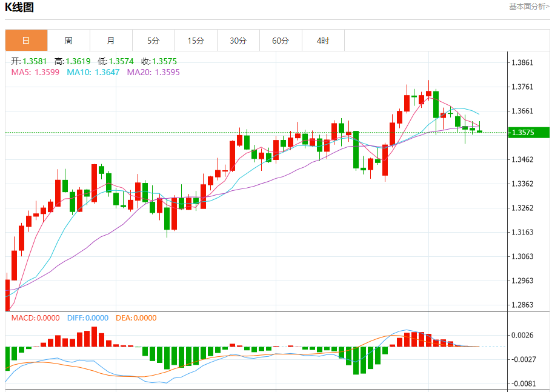Viewport: 552px width, 392px height.
Task: Click the MA10 indicator label
Action: coord(93,72)
